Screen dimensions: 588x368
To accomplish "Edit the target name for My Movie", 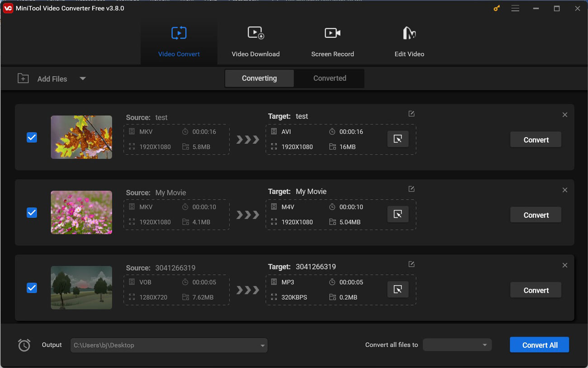I will tap(411, 189).
